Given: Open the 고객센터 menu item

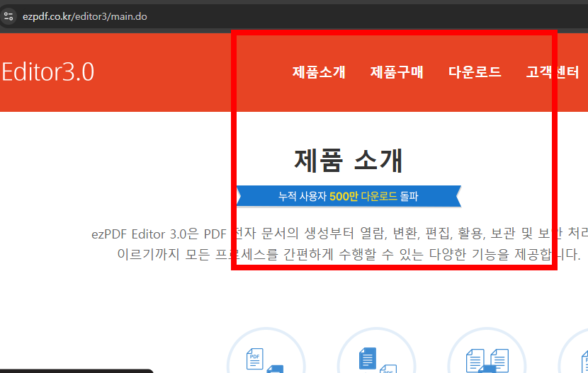Looking at the screenshot, I should 553,72.
